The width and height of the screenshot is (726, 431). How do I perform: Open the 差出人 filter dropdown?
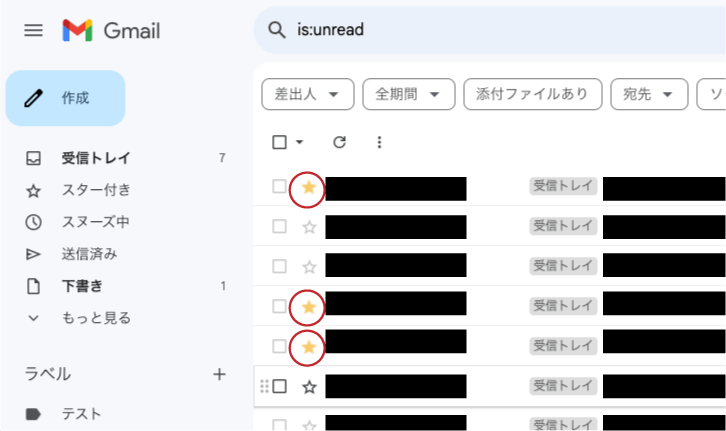click(307, 94)
